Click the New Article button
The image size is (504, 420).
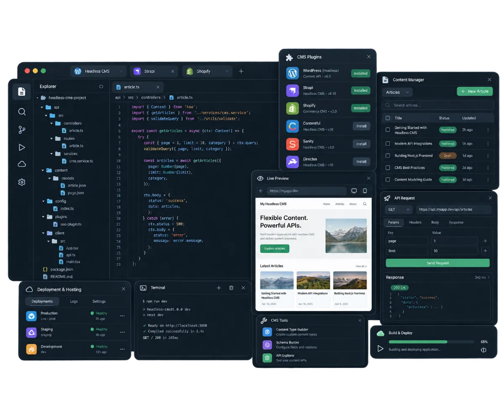pos(475,92)
